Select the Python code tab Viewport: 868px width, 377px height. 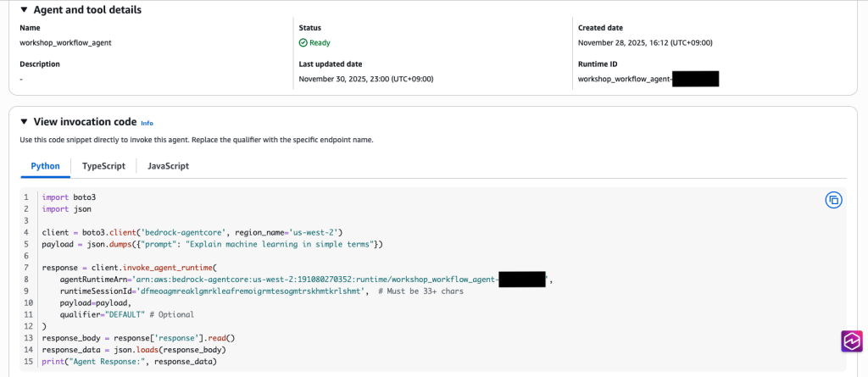pos(45,166)
